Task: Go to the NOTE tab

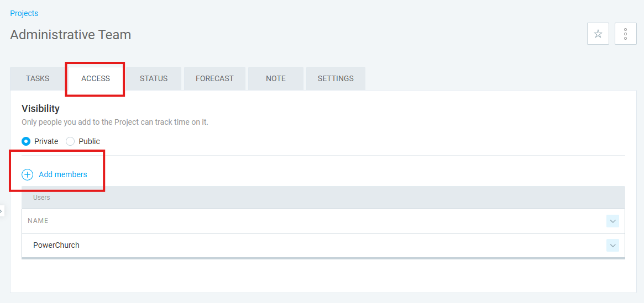Action: pyautogui.click(x=276, y=79)
